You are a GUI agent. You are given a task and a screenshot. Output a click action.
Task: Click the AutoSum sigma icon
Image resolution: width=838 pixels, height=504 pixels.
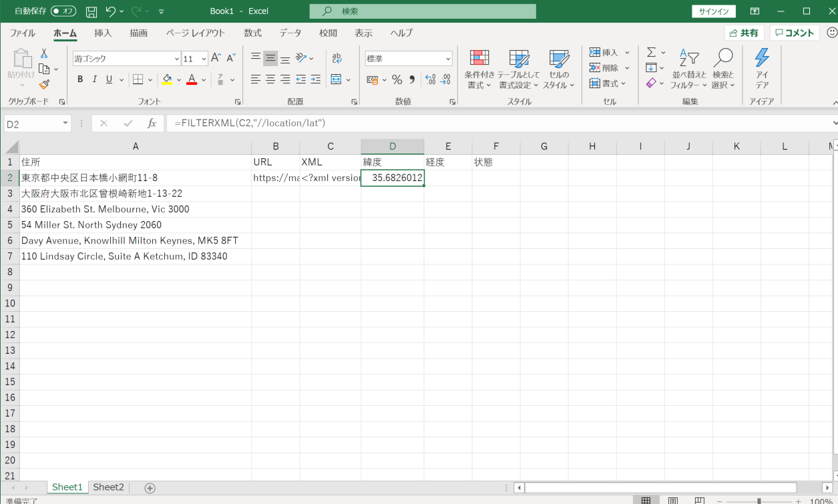pyautogui.click(x=651, y=52)
